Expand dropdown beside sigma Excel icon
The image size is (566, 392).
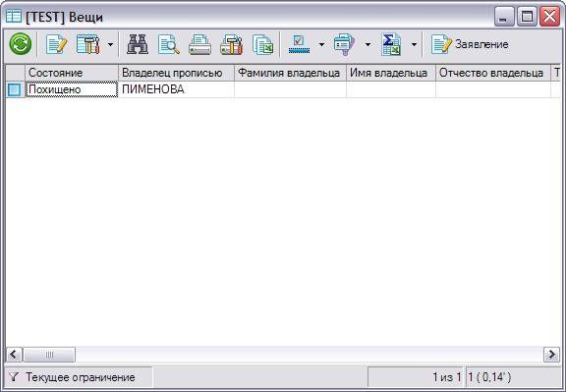pos(414,45)
